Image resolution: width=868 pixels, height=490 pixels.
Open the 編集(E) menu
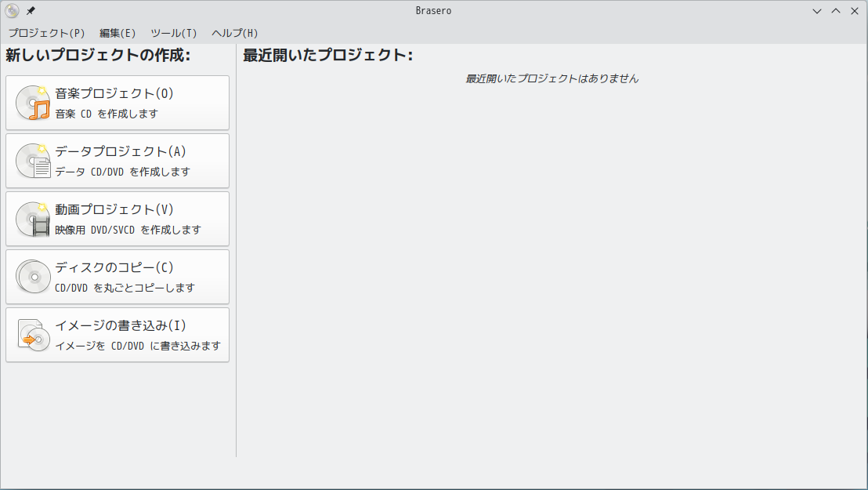click(118, 33)
